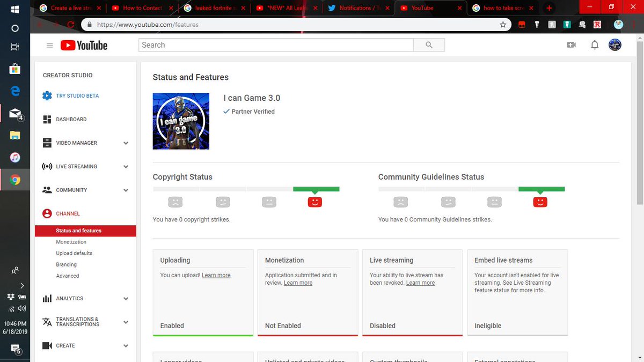
Task: Click Learn more in the Live streaming card
Action: click(420, 283)
